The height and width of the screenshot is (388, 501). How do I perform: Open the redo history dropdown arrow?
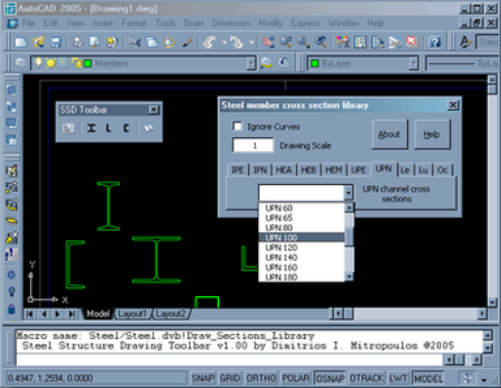click(x=252, y=42)
